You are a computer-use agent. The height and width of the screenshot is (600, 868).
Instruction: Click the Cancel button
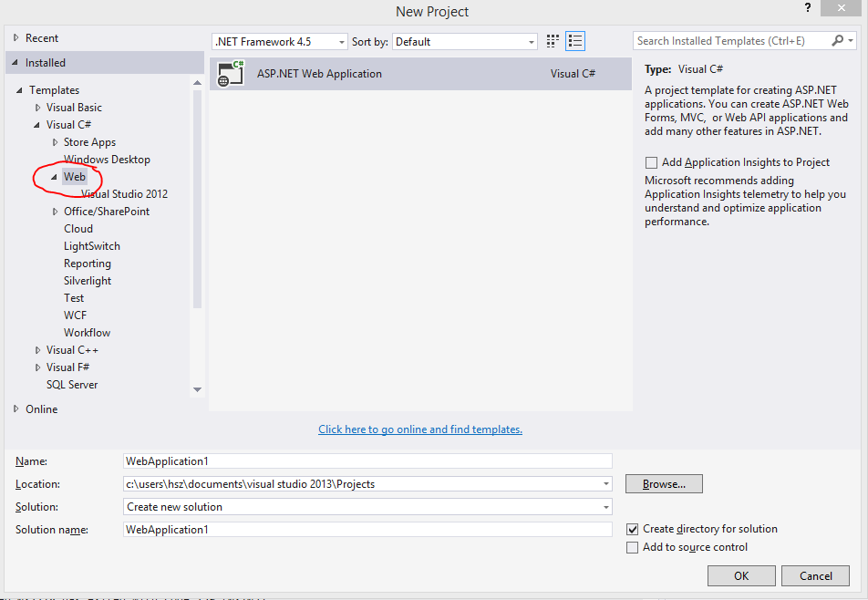tap(815, 575)
